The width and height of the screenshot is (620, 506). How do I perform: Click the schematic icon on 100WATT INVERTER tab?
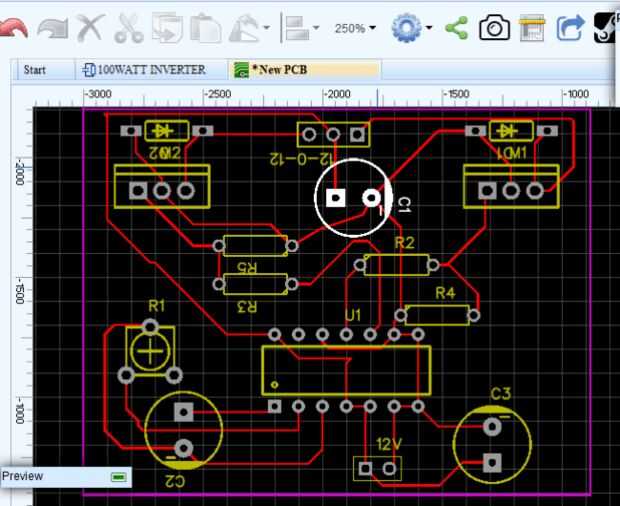coord(89,70)
